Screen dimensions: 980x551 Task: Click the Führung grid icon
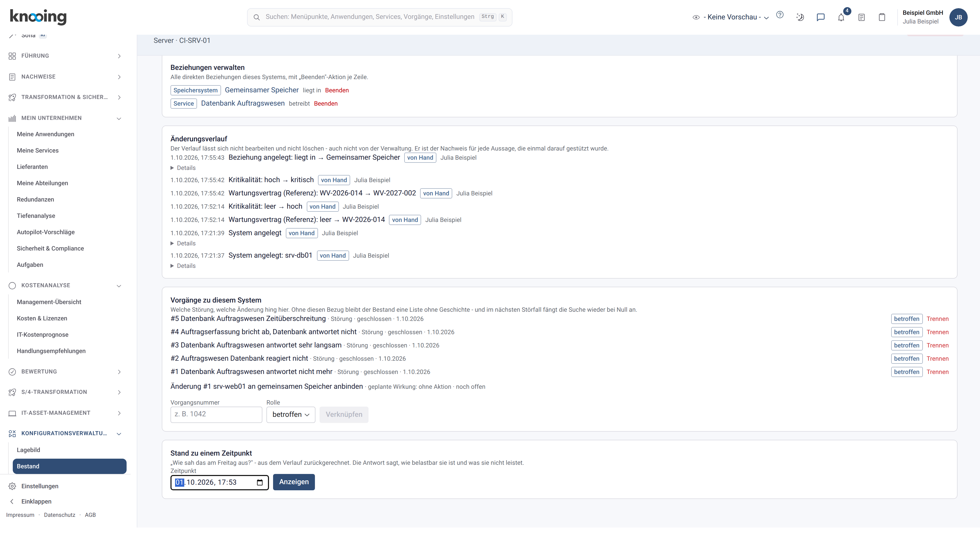tap(12, 56)
